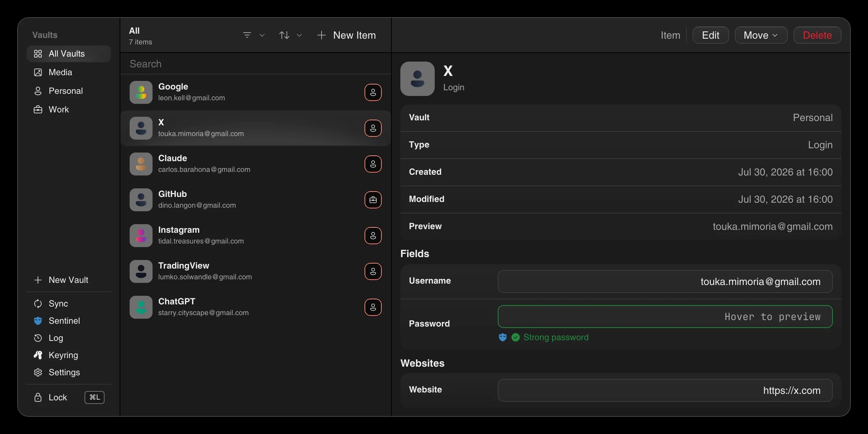Open the Move dropdown
Image resolution: width=868 pixels, height=434 pixels.
point(761,35)
